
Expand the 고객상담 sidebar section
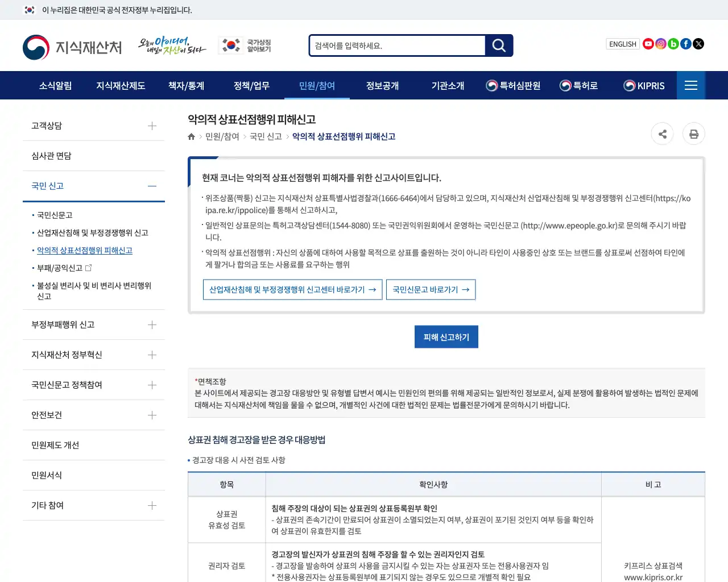(x=152, y=126)
